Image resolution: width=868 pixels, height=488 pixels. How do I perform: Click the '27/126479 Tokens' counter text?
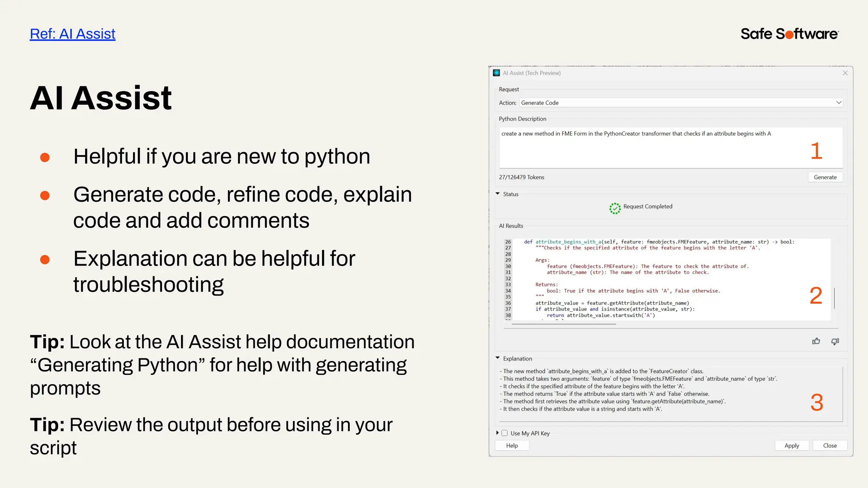521,177
